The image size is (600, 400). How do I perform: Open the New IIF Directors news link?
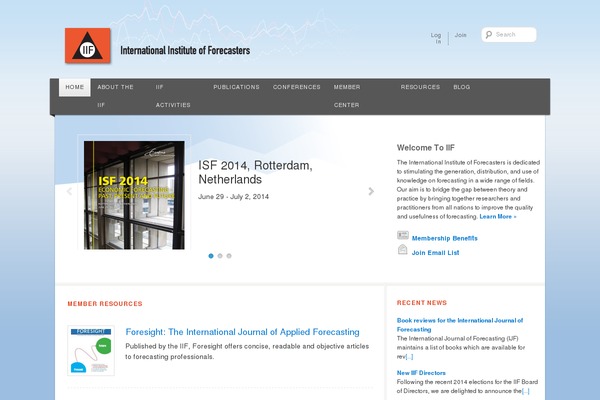(x=421, y=373)
